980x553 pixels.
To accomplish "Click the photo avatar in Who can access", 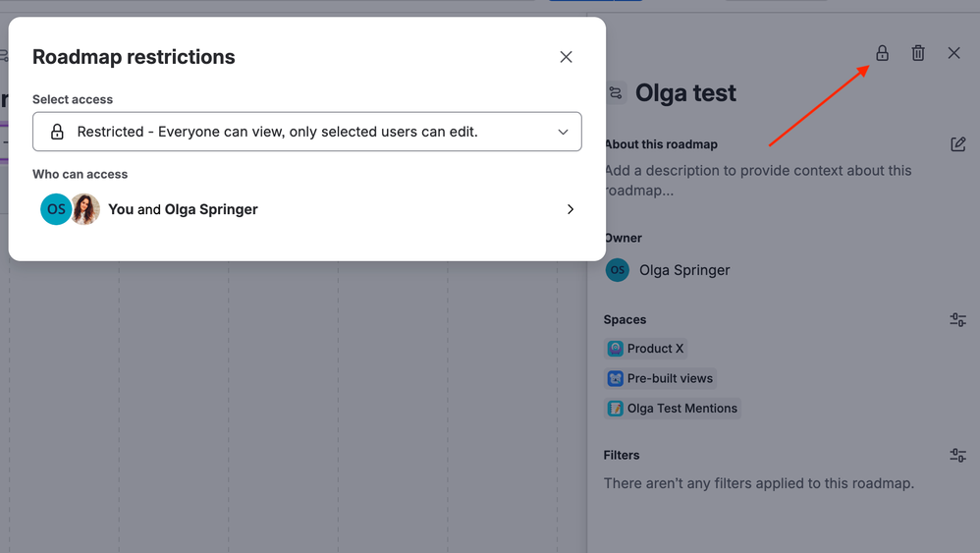I will [x=85, y=209].
